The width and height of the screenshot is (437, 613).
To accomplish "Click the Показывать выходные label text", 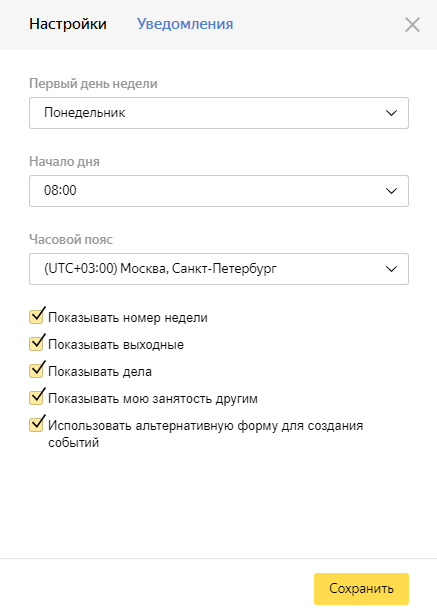I will [116, 344].
